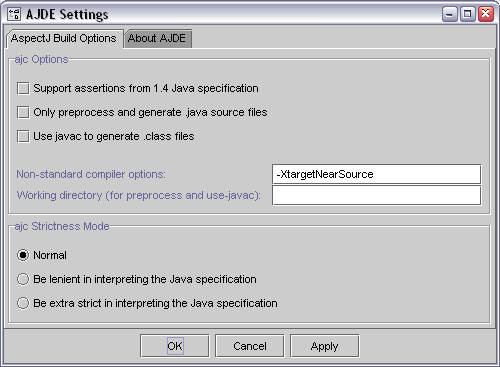Toggle Use javac to generate .class files
Screen dimensions: 500x367
[x=23, y=137]
